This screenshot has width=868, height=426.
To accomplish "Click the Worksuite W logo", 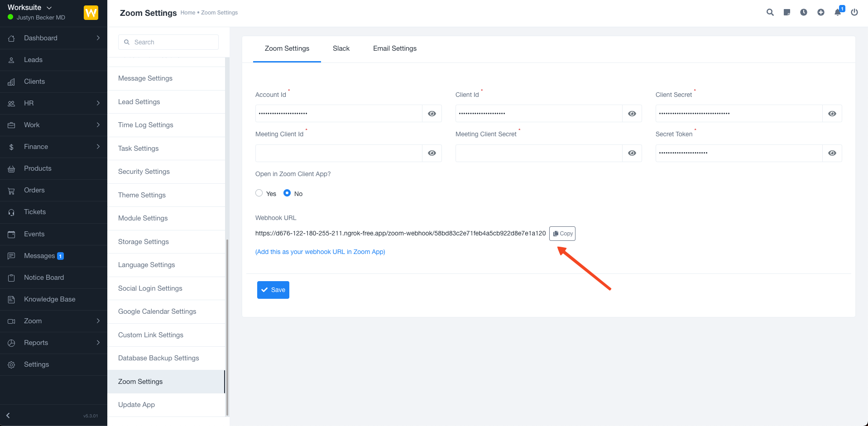I will coord(91,13).
